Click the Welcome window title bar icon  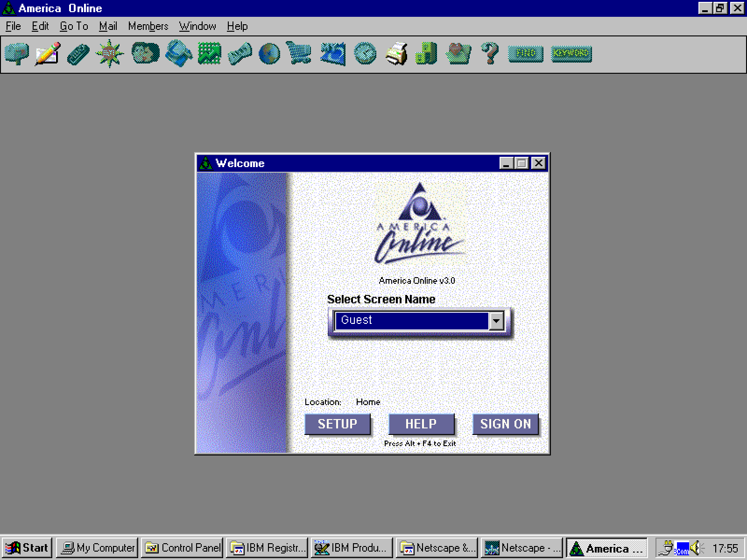(x=205, y=163)
